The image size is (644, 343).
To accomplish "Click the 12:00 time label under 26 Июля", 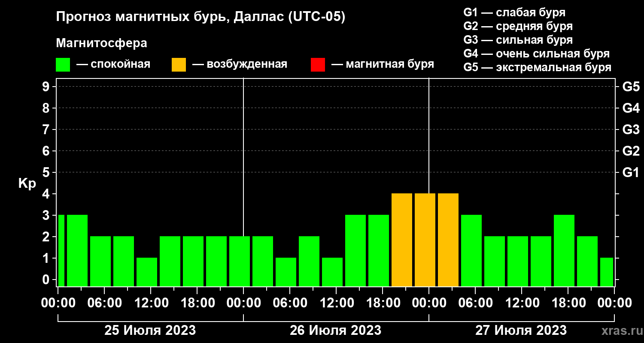I will pyautogui.click(x=336, y=303).
